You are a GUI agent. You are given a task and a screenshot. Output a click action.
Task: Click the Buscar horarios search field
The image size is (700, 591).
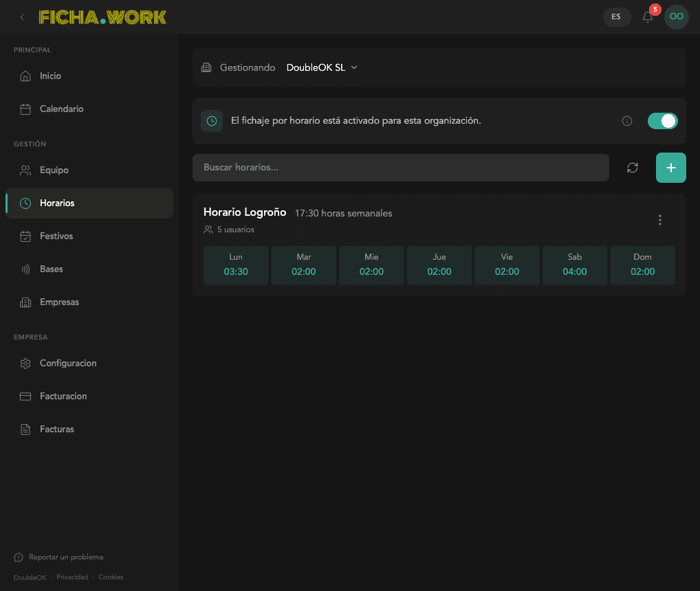[x=401, y=167]
